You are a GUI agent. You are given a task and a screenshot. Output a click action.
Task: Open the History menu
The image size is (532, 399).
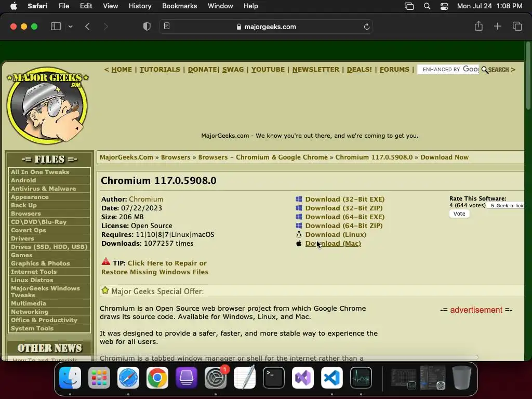140,6
